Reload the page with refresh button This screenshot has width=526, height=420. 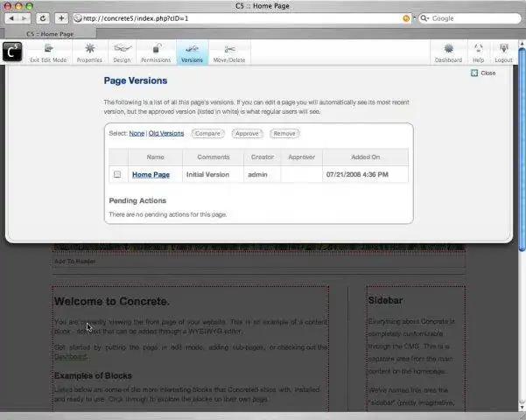click(x=43, y=18)
